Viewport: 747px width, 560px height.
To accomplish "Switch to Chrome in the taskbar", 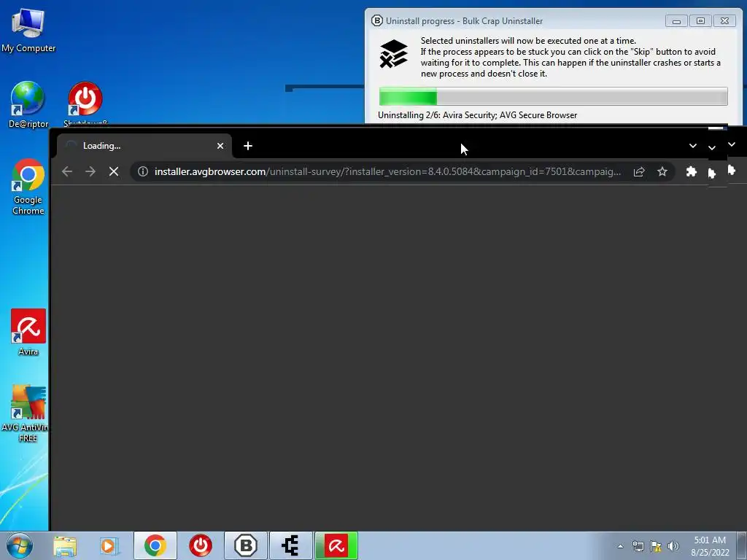I will pos(155,545).
